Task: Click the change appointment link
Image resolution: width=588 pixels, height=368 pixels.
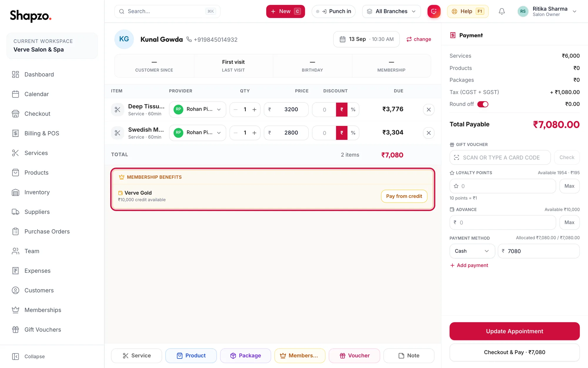Action: pos(419,39)
